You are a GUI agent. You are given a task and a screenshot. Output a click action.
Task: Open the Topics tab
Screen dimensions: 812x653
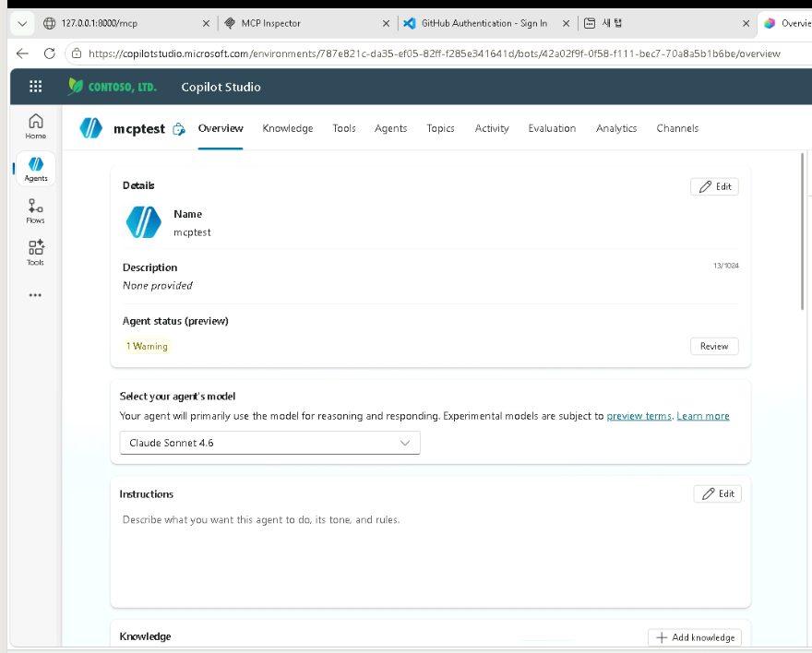click(x=440, y=128)
